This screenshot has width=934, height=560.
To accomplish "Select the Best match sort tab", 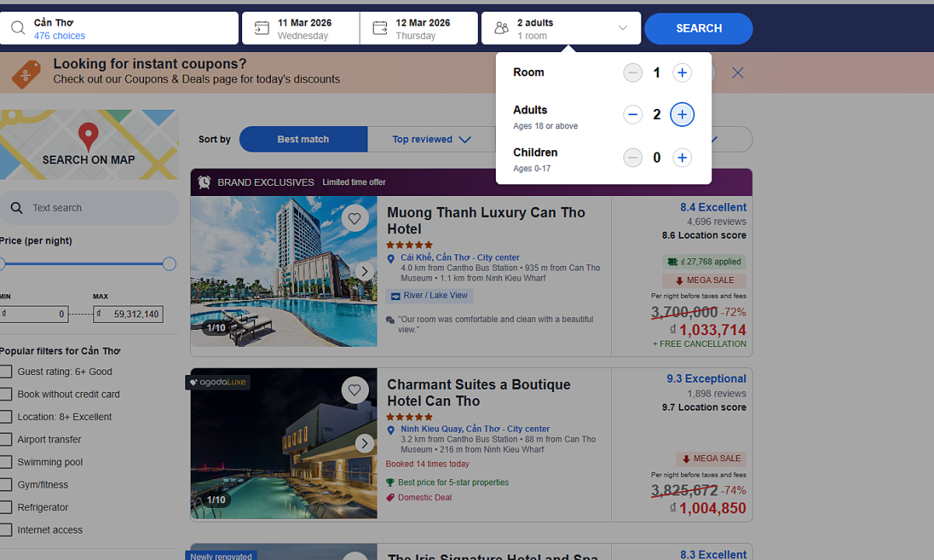I will 303,140.
